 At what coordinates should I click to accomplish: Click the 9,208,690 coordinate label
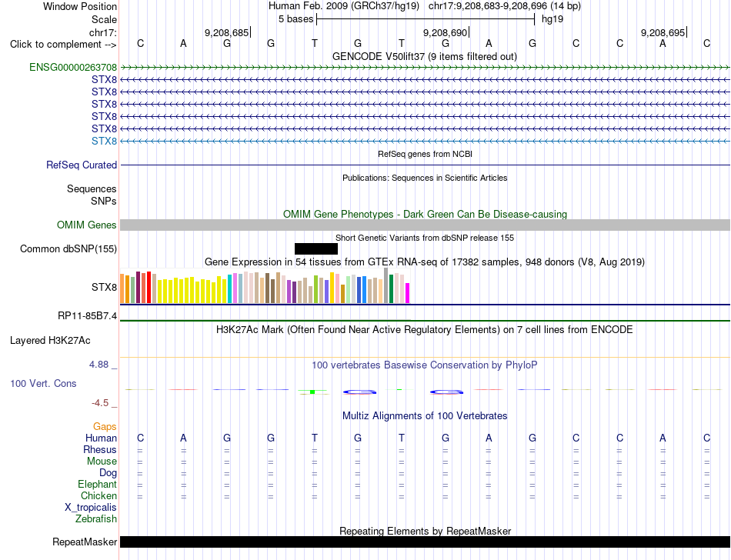[x=445, y=32]
